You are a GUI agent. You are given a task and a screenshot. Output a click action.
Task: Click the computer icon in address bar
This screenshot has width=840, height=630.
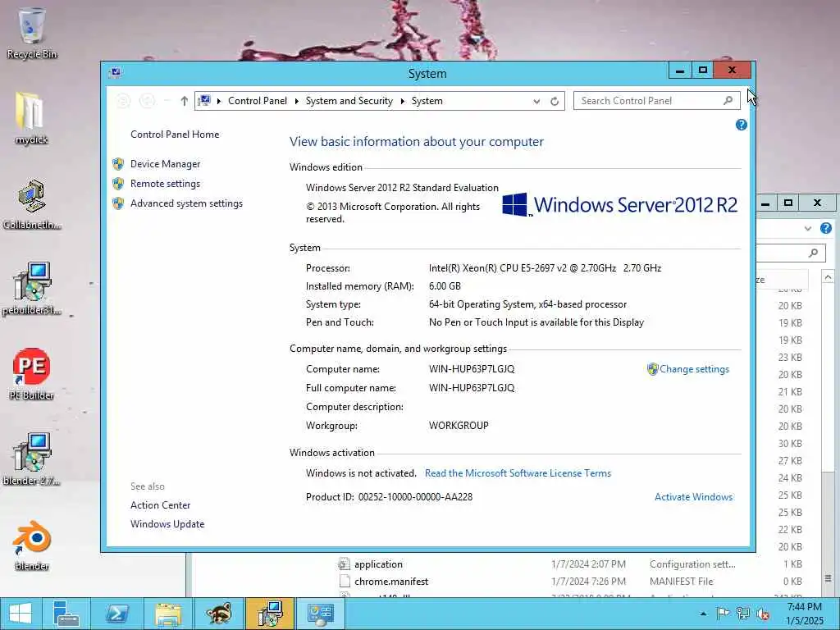point(204,101)
